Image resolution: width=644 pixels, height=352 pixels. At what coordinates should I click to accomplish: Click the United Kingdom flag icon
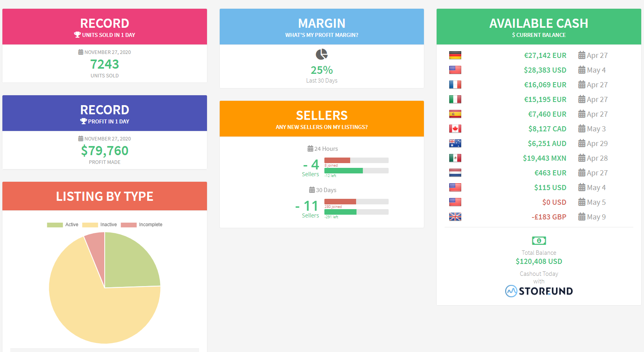[x=455, y=217]
